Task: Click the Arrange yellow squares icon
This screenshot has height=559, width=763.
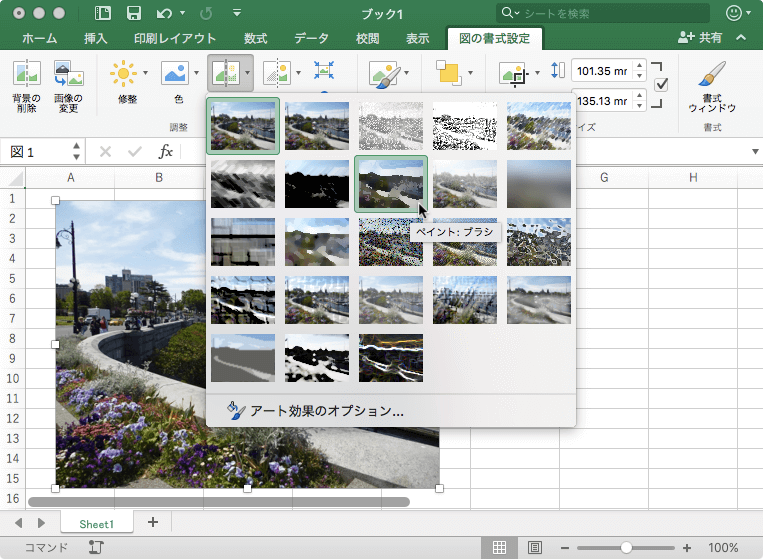Action: 449,73
